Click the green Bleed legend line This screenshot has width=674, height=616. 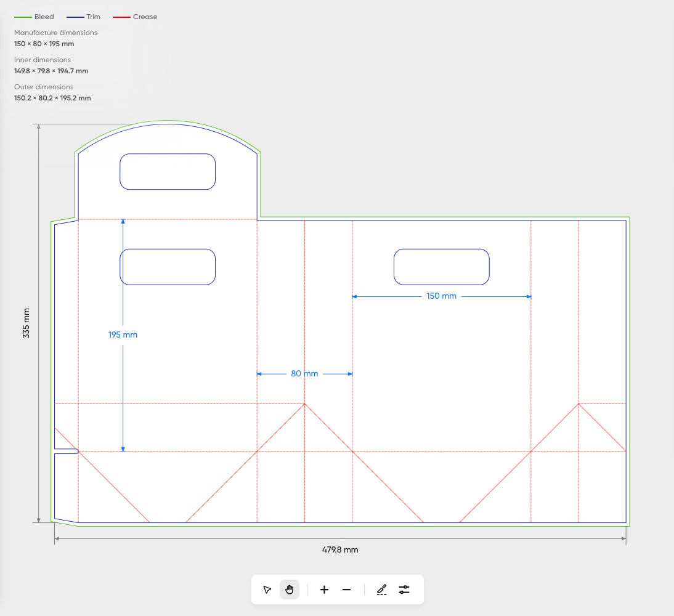(23, 17)
